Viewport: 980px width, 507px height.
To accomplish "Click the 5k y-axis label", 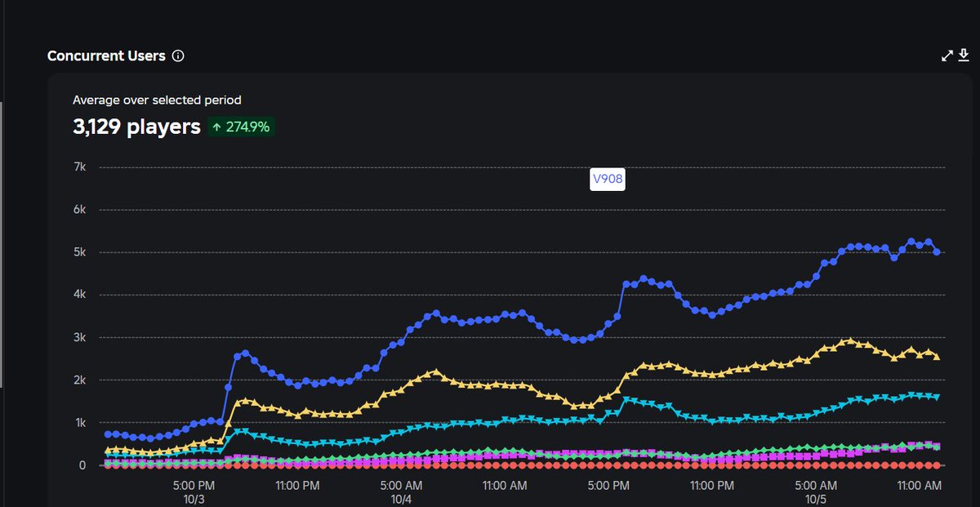I will pyautogui.click(x=80, y=252).
